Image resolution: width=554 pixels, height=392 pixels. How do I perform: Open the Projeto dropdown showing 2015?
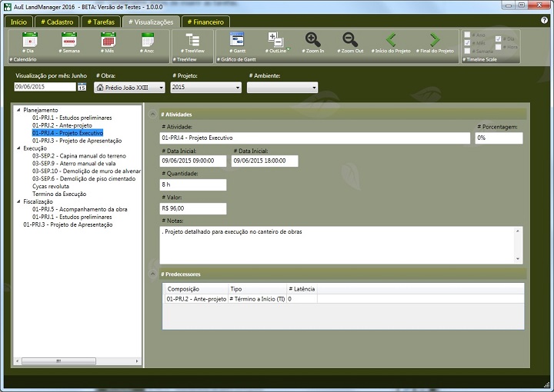pyautogui.click(x=205, y=88)
